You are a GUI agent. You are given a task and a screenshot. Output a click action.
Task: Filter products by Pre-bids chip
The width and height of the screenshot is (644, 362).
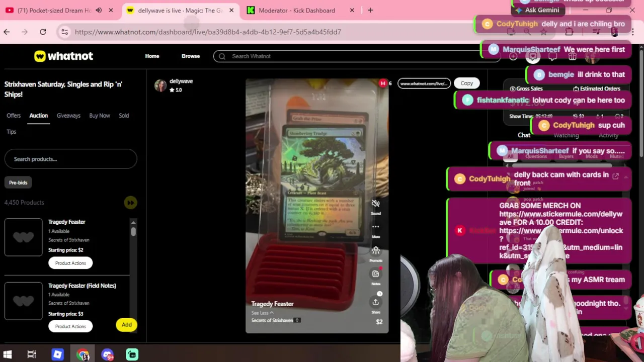point(18,183)
